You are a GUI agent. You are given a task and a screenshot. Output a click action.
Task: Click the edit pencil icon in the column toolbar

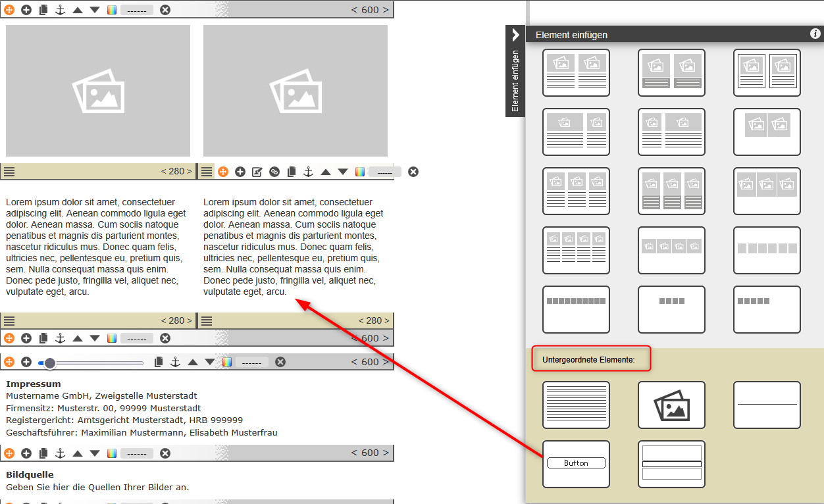[x=257, y=172]
